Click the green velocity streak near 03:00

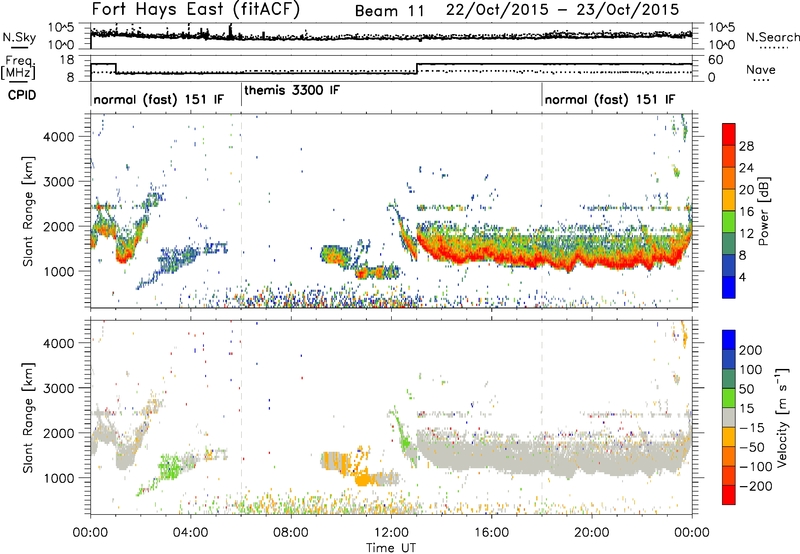[171, 466]
